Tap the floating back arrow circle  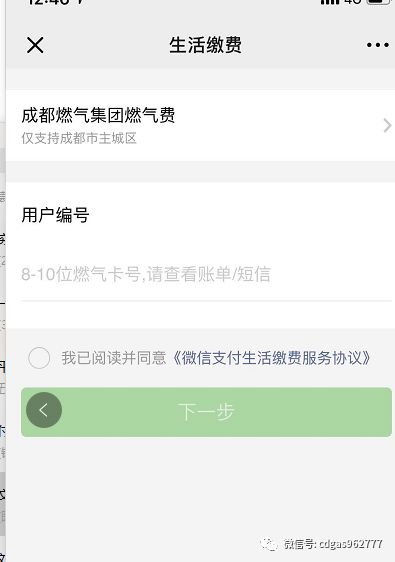point(44,410)
